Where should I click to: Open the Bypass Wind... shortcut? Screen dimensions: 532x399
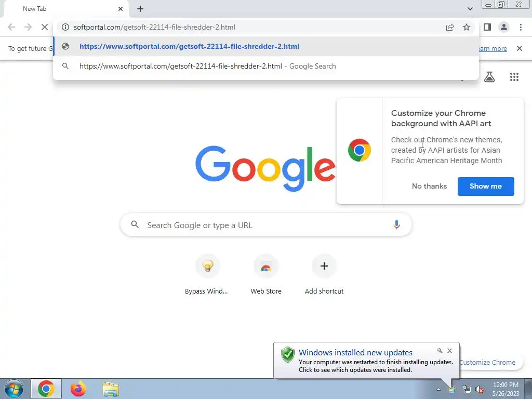pyautogui.click(x=207, y=274)
